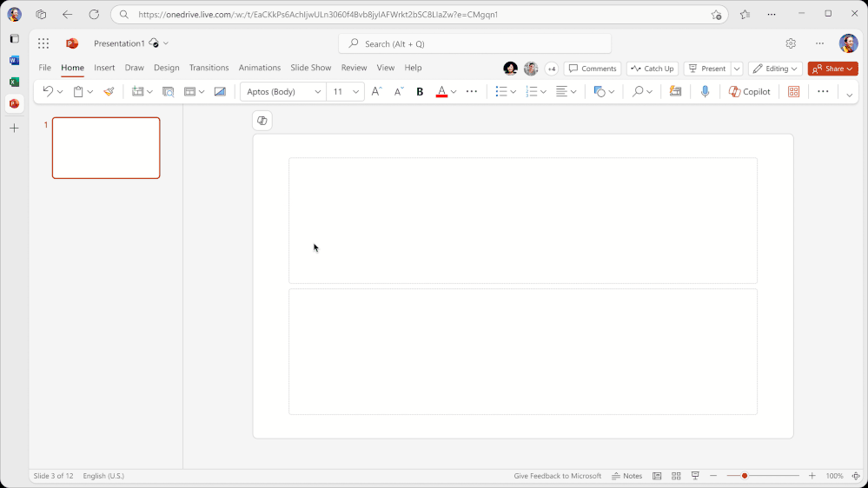Click the Format Painter brush icon
868x488 pixels.
coord(109,91)
